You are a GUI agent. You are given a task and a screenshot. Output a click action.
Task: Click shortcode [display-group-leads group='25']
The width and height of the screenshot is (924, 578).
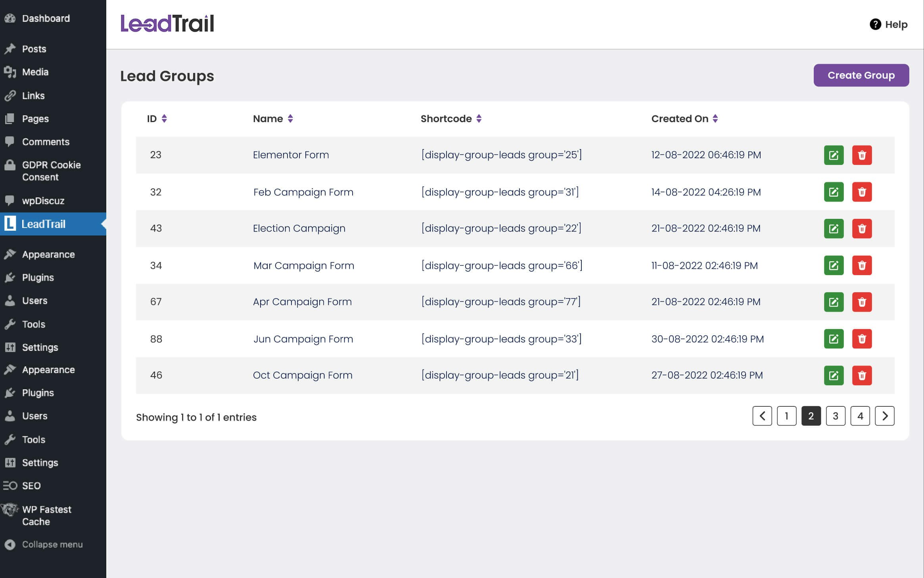(x=501, y=155)
